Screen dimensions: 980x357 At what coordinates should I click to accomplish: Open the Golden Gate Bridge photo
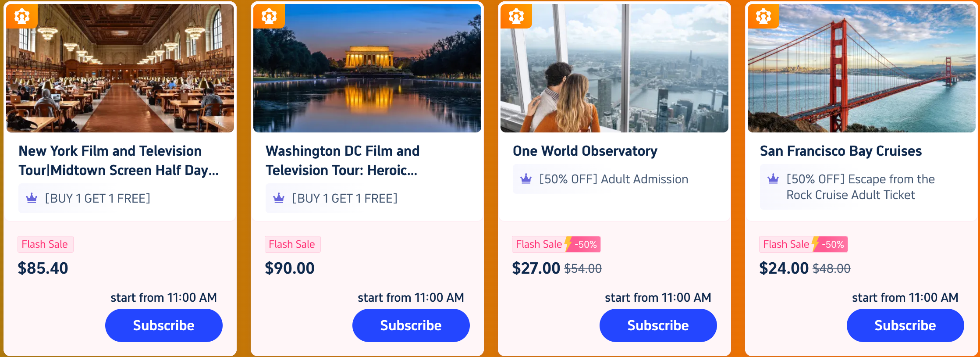pyautogui.click(x=862, y=68)
